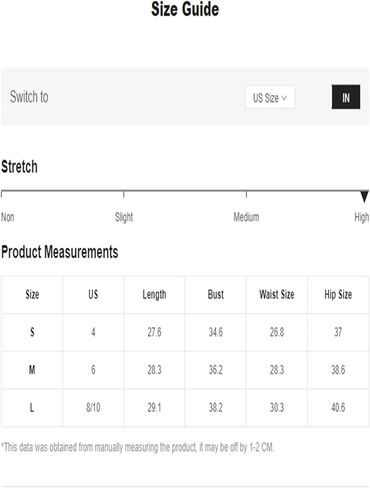Screen dimensions: 370x488
Task: Click the Hip Size column header
Action: 338,295
